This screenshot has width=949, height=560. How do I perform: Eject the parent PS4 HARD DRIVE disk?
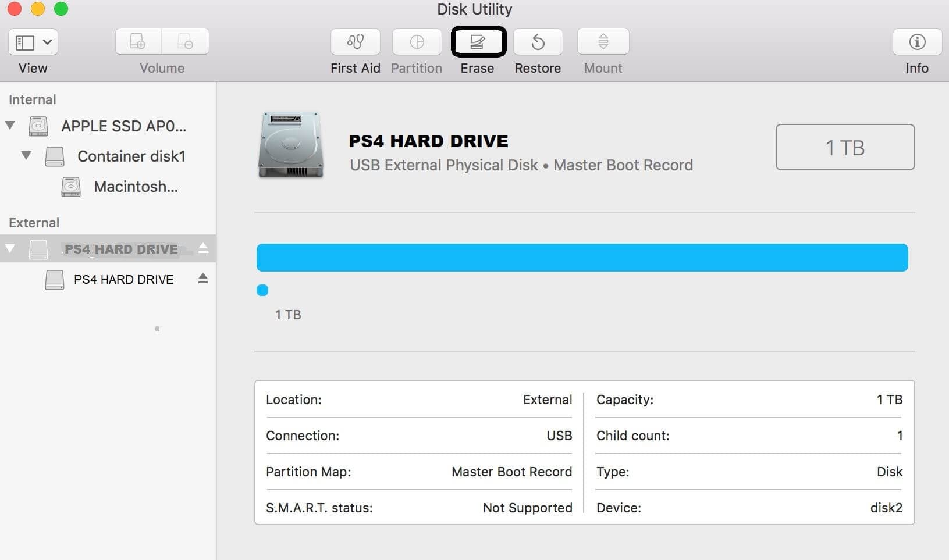203,248
